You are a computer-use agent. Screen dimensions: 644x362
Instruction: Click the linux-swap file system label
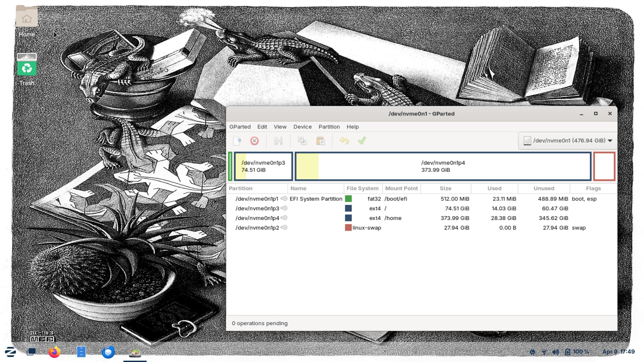pos(367,228)
